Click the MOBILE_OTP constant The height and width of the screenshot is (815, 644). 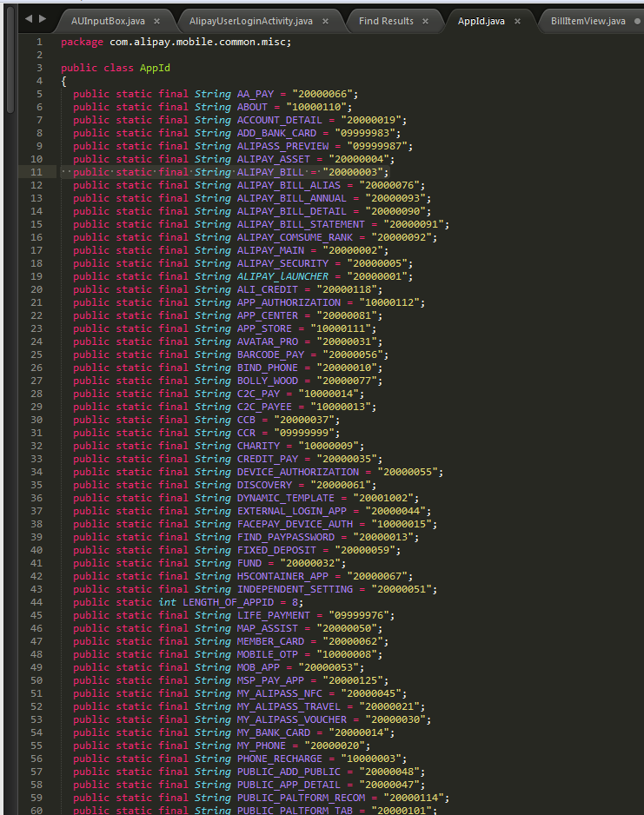(268, 654)
